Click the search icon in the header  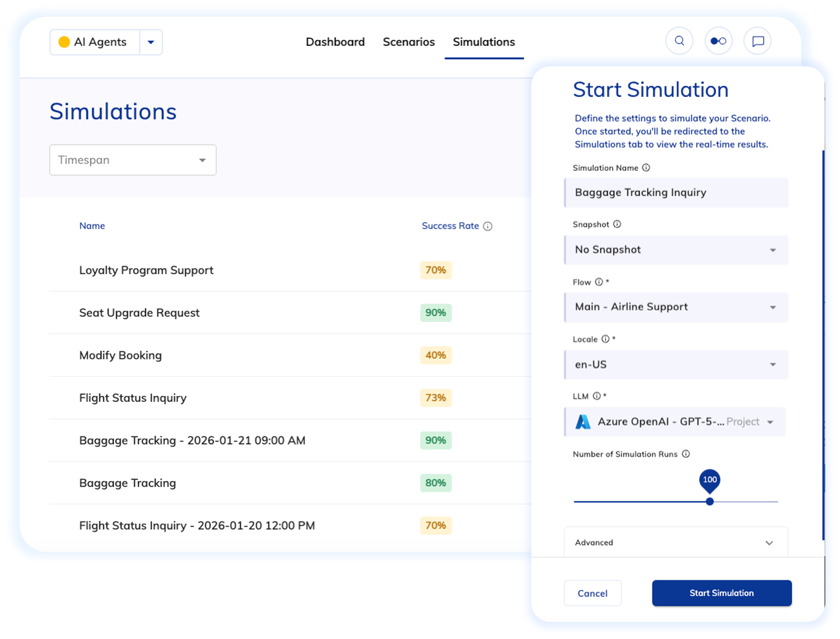679,41
